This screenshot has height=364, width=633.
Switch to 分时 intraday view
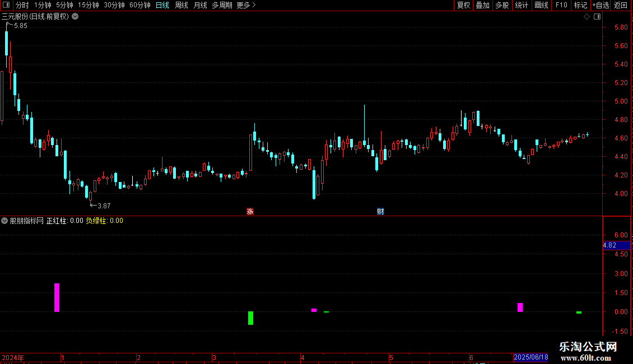click(x=22, y=5)
